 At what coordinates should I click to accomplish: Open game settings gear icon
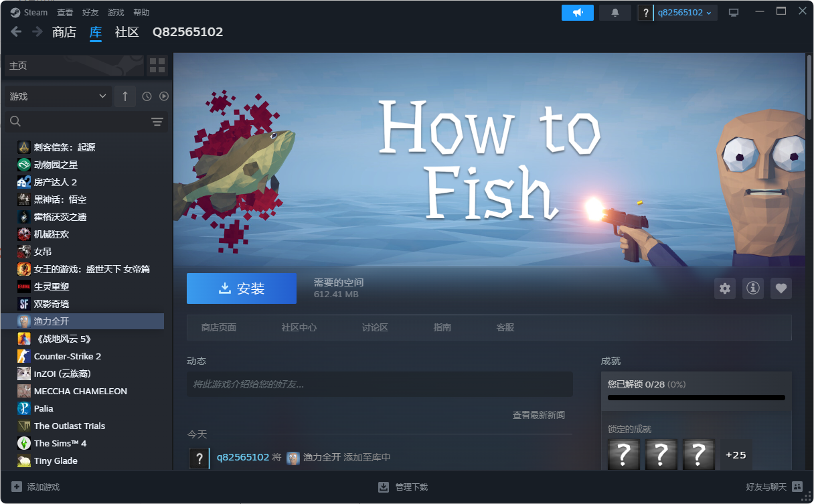(725, 288)
